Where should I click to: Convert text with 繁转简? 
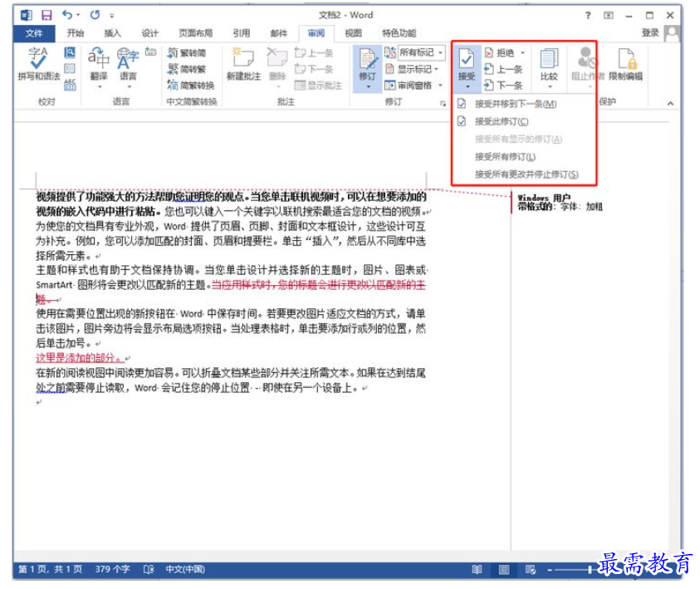[187, 52]
